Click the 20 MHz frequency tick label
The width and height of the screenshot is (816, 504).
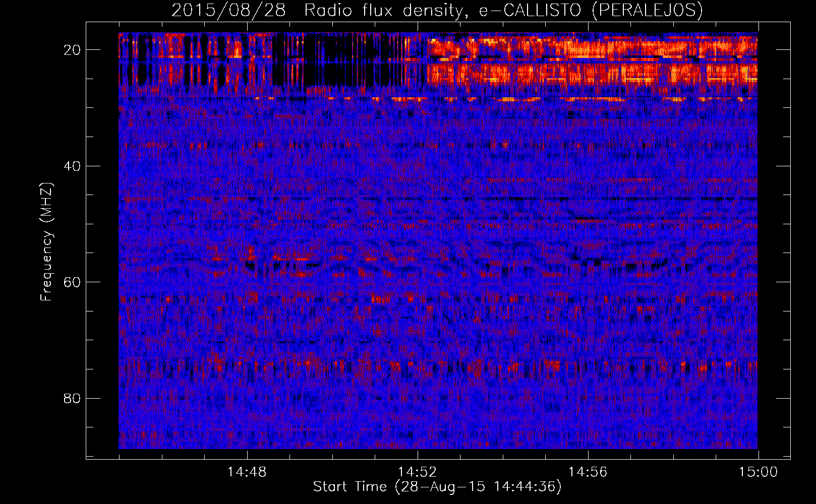pos(73,50)
